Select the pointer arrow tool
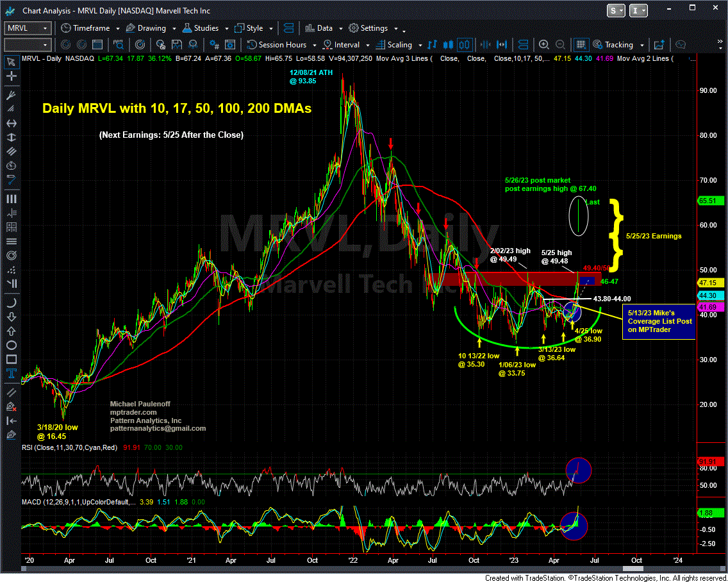 click(11, 62)
